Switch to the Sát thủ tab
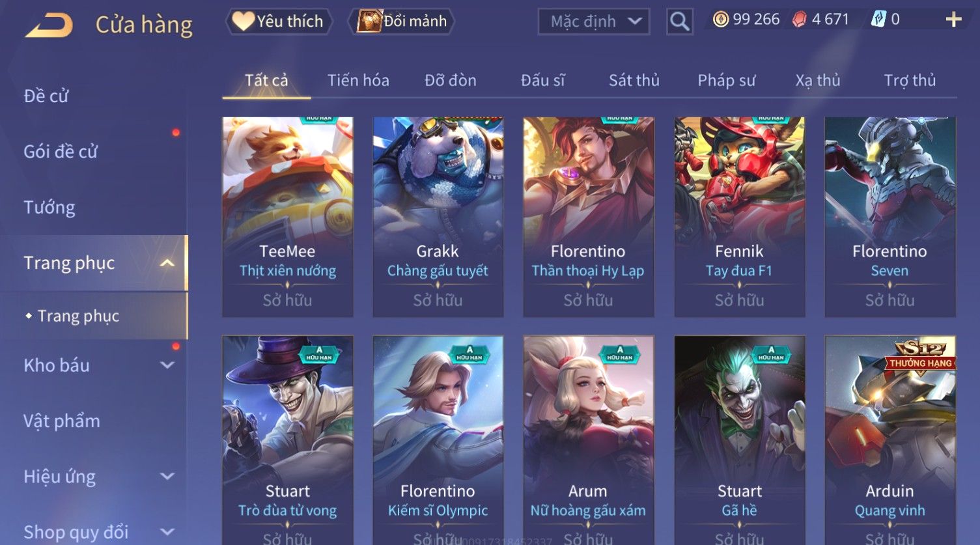 pyautogui.click(x=634, y=80)
